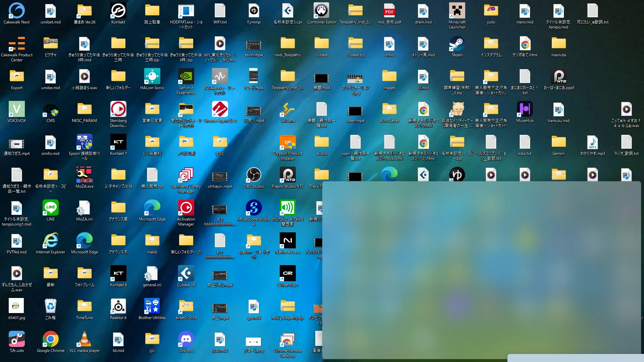Viewport: 644px width, 362px height.
Task: Select the Steam shortcut icon
Action: pyautogui.click(x=457, y=44)
